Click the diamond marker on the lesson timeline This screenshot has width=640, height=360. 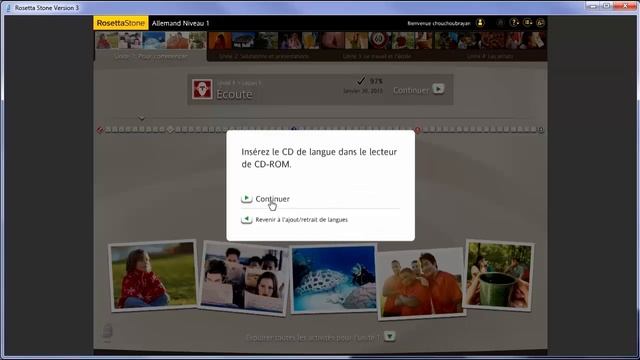point(170,129)
